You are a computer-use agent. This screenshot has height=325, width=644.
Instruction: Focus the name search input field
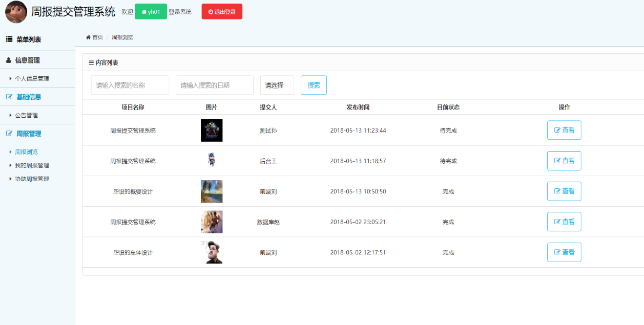tap(130, 85)
